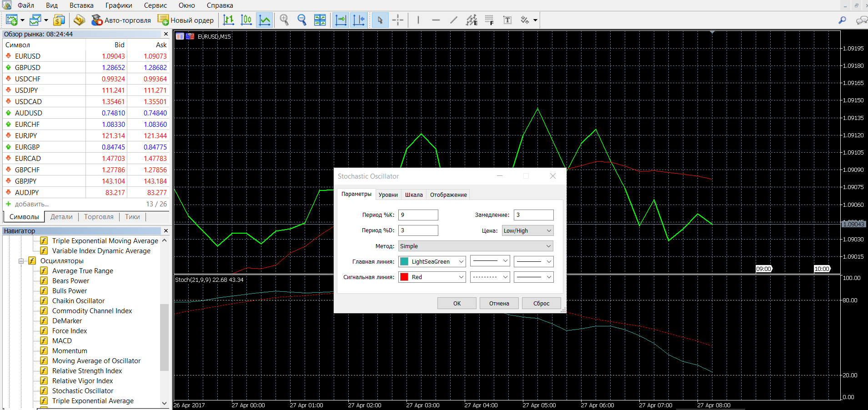Toggle the Market Watch dollar-coins icon
Image resolution: width=868 pixels, height=410 pixels.
59,20
